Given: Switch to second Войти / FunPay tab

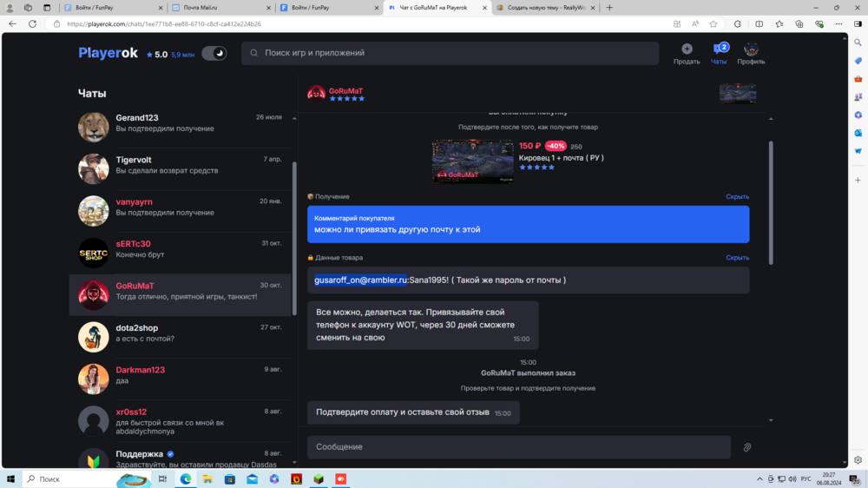Looking at the screenshot, I should (328, 8).
